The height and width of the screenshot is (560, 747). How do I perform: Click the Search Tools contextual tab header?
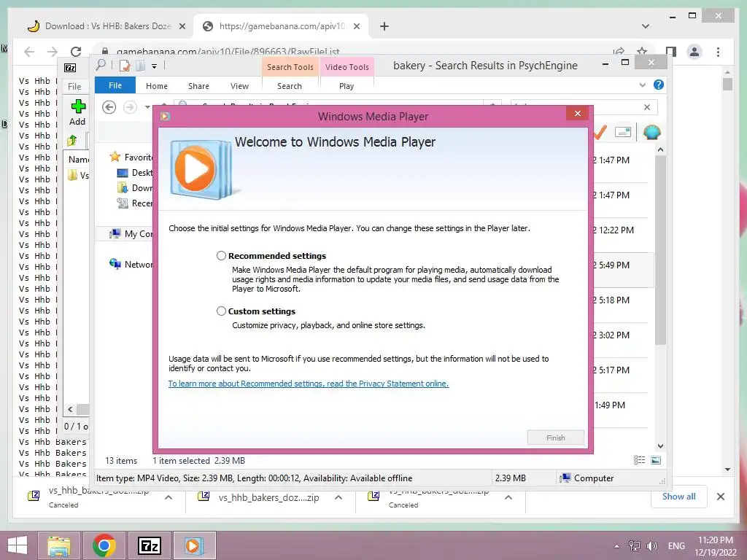(x=290, y=67)
